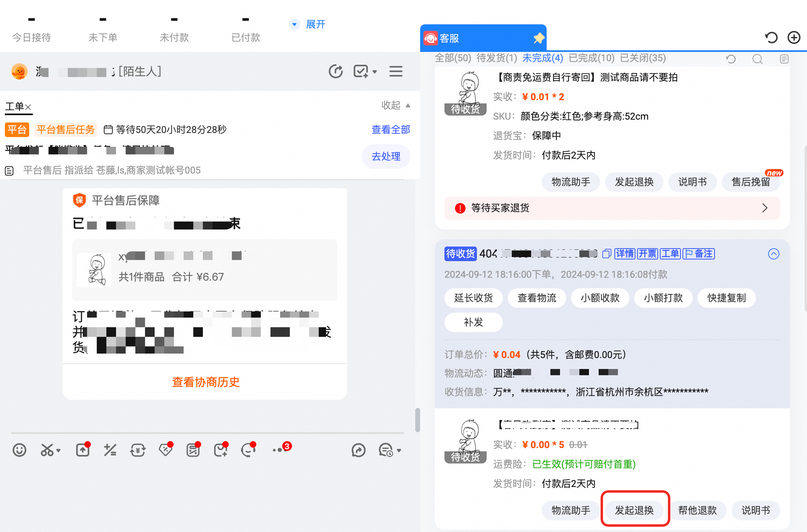Select the 未完成(4) tab
This screenshot has width=807, height=532.
543,58
